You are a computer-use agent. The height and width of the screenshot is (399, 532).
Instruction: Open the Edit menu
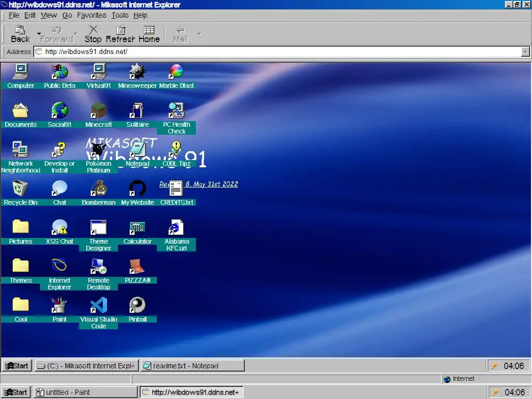[x=30, y=15]
